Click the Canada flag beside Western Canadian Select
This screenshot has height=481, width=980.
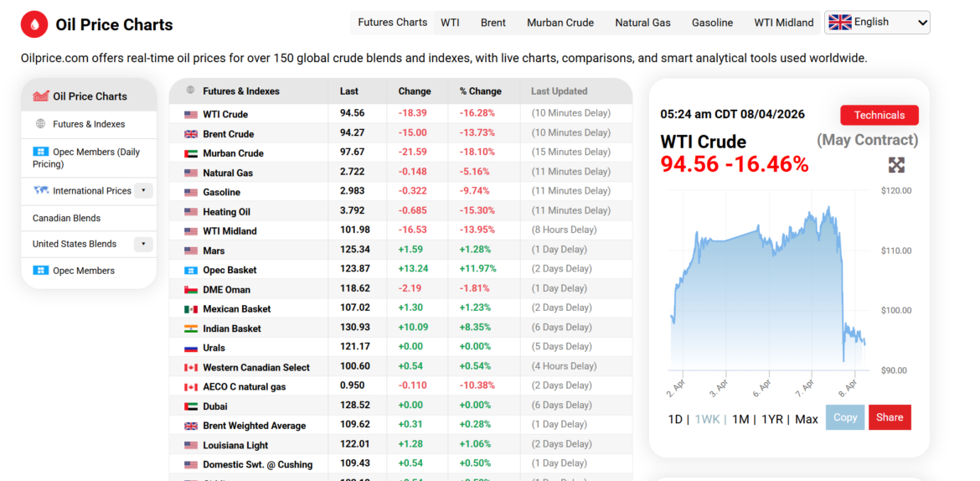click(x=191, y=367)
